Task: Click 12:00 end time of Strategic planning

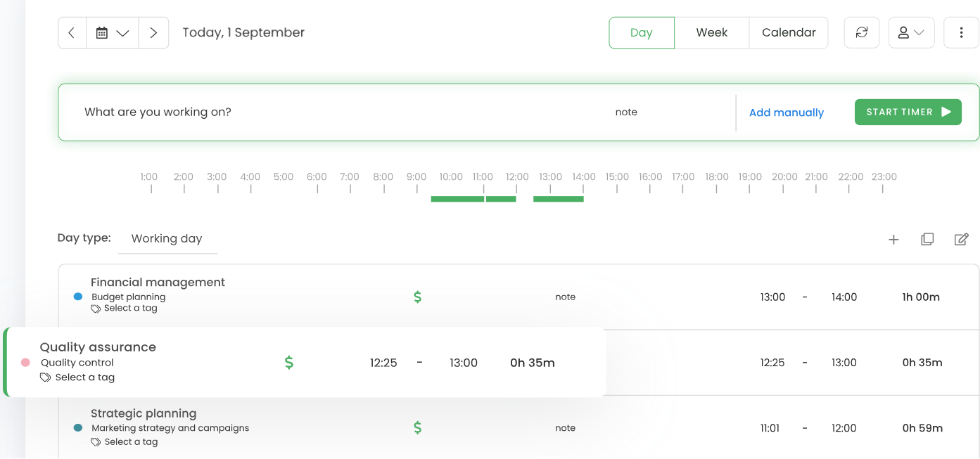Action: (844, 428)
